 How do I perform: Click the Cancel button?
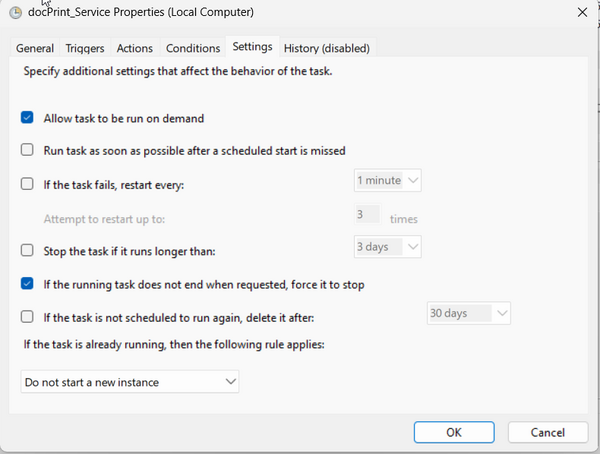point(547,432)
